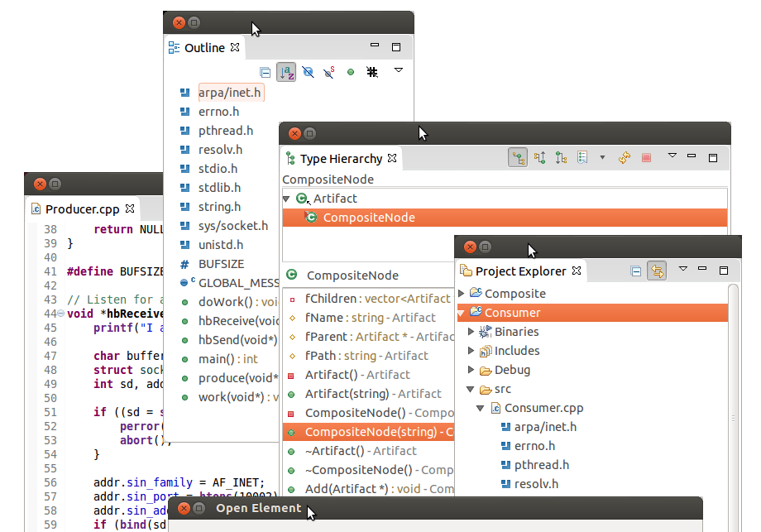761x532 pixels.
Task: Select the Project Explorer tab
Action: click(520, 271)
